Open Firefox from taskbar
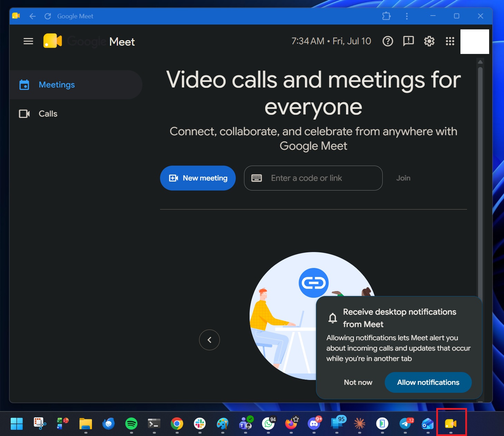The image size is (504, 436). click(x=291, y=424)
